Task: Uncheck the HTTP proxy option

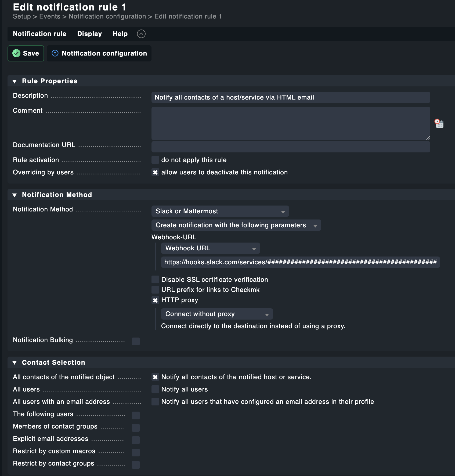Action: pyautogui.click(x=155, y=300)
